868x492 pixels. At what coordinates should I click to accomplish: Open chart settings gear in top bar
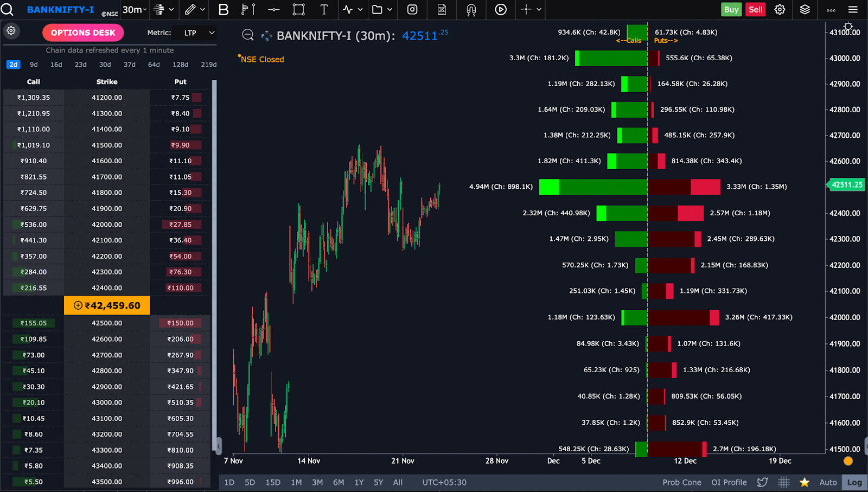[780, 9]
